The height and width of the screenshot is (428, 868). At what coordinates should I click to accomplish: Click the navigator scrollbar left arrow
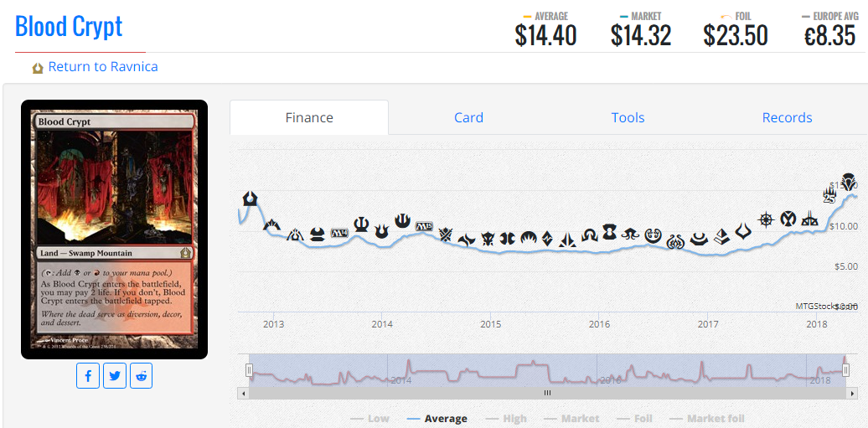[244, 393]
